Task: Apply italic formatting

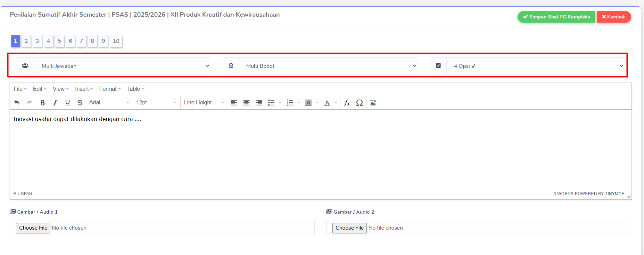Action: (55, 103)
